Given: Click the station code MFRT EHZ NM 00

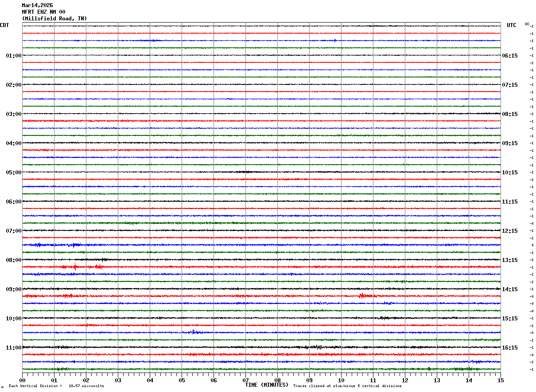Looking at the screenshot, I should (x=43, y=12).
